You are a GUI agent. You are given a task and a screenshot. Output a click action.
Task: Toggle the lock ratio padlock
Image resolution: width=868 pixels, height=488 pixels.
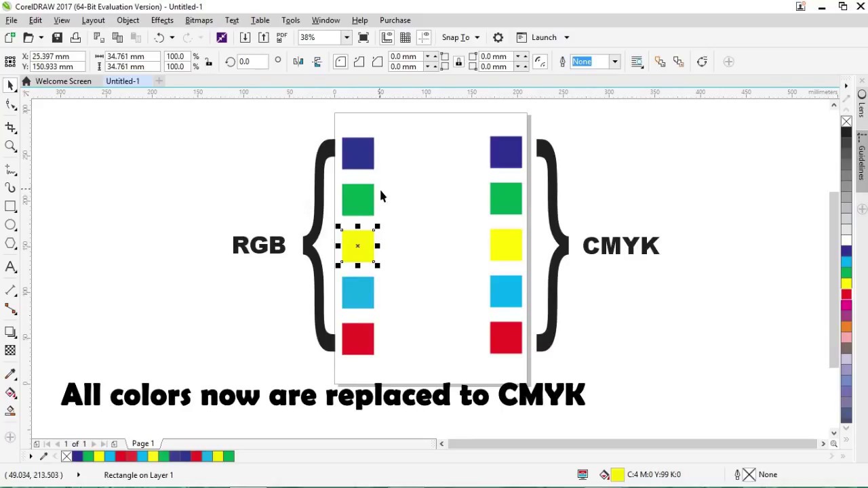point(208,62)
